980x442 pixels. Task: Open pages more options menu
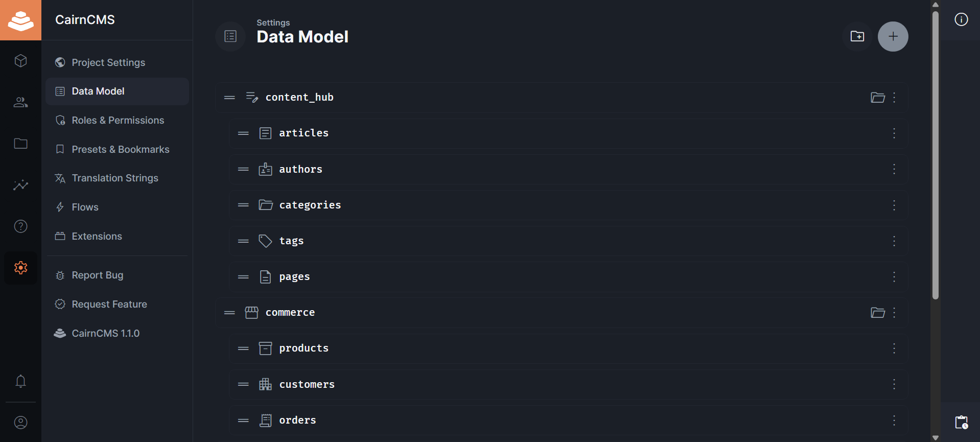pos(894,277)
